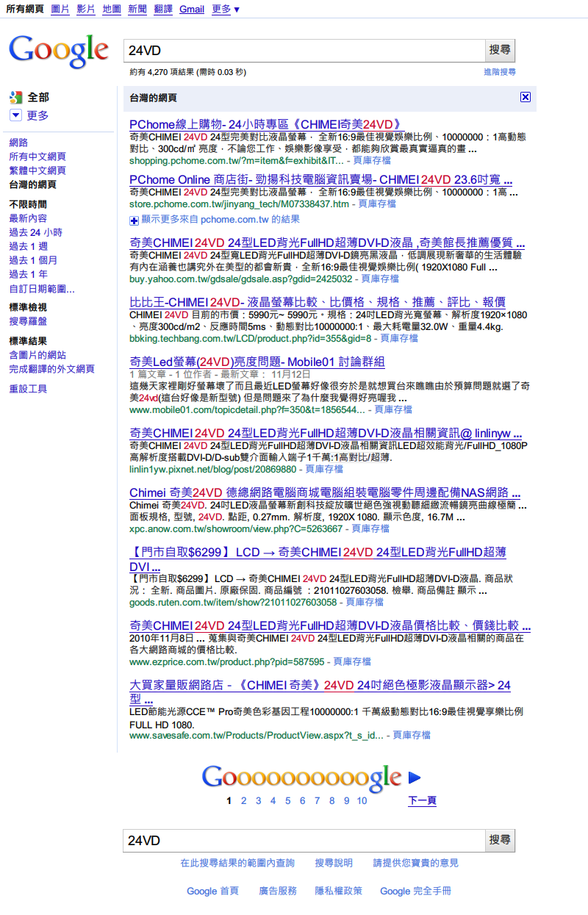Image resolution: width=588 pixels, height=915 pixels.
Task: Open the 更多 dropdown in top navigation
Action: click(x=225, y=9)
